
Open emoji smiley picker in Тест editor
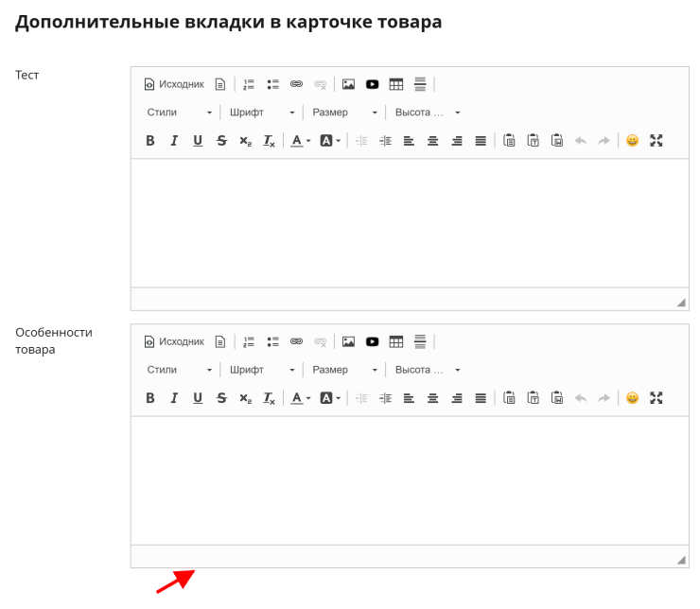point(633,141)
